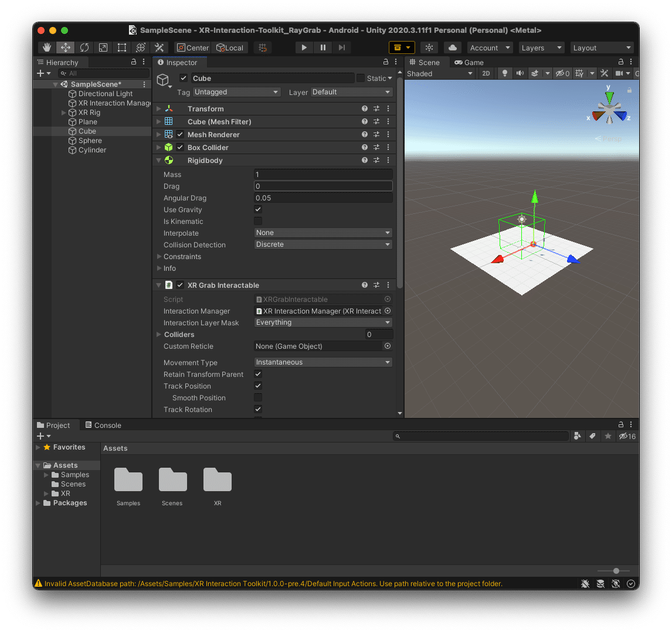Open scene camera settings icon
The height and width of the screenshot is (633, 672).
coord(619,74)
